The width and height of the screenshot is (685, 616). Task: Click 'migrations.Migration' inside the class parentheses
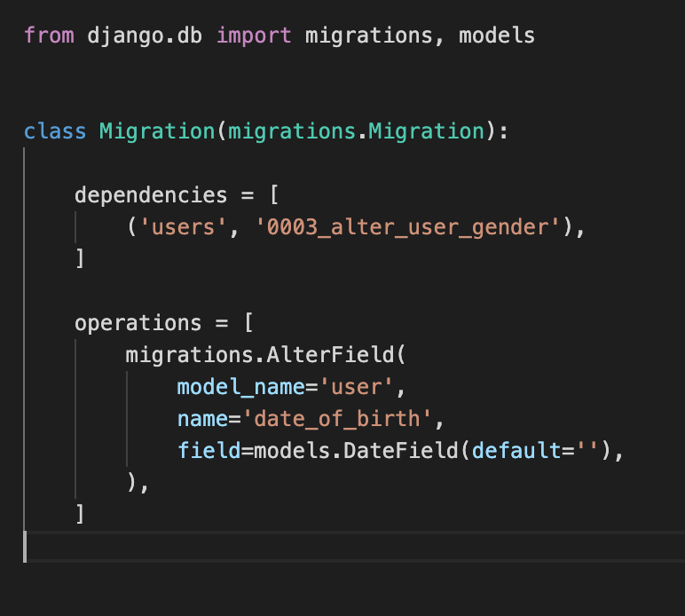357,131
